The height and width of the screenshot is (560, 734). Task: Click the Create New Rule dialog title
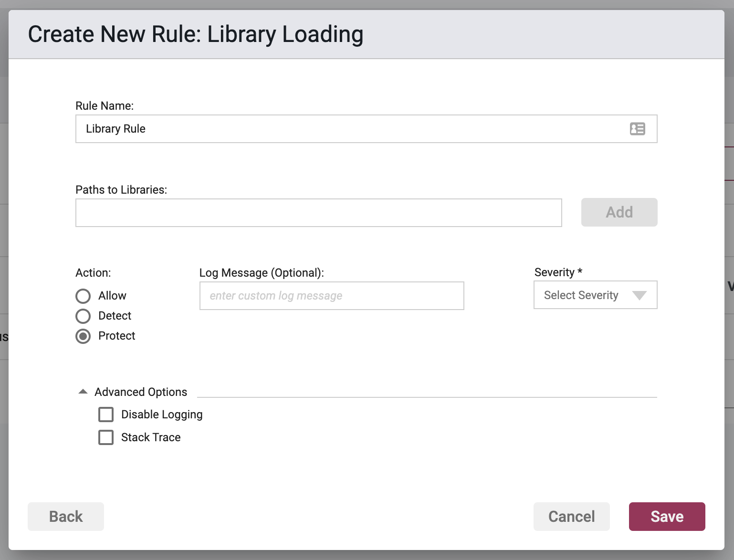[x=196, y=34]
